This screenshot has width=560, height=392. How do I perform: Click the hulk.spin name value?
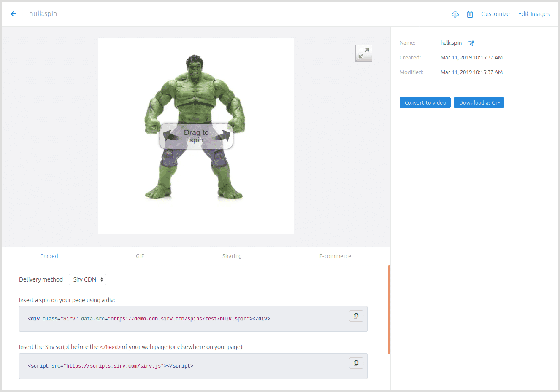(x=451, y=43)
